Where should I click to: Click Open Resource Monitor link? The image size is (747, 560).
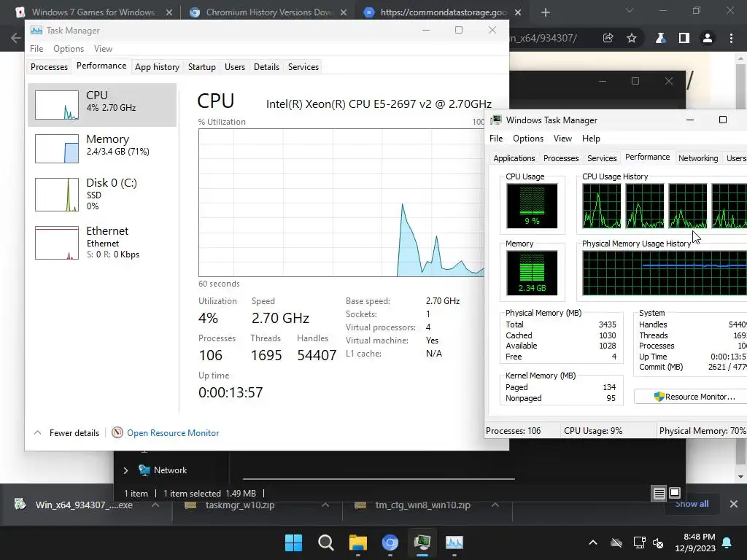click(173, 433)
